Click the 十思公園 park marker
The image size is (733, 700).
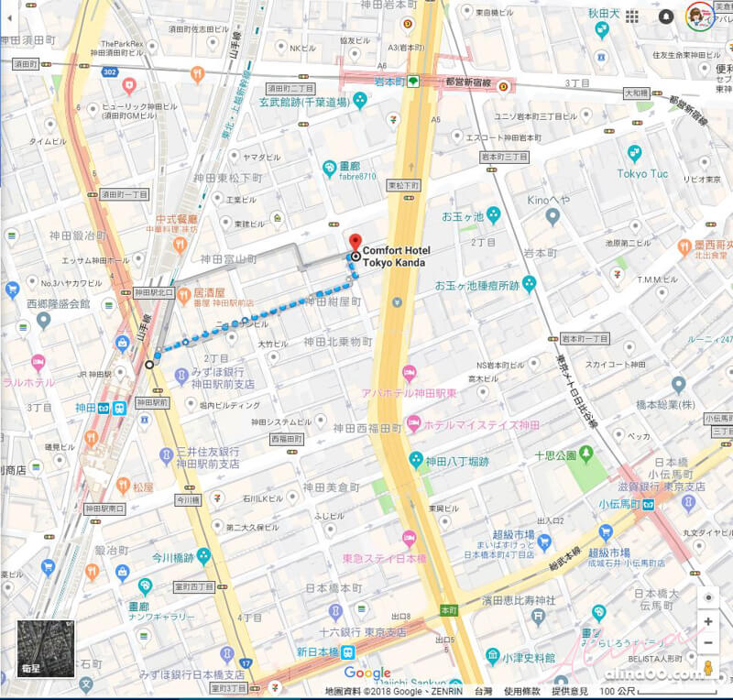pos(585,454)
